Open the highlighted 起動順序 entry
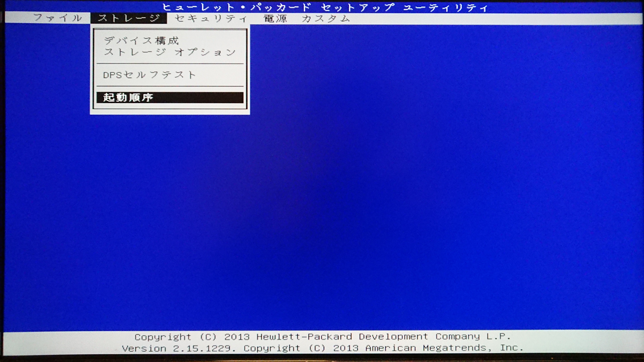 pos(170,97)
